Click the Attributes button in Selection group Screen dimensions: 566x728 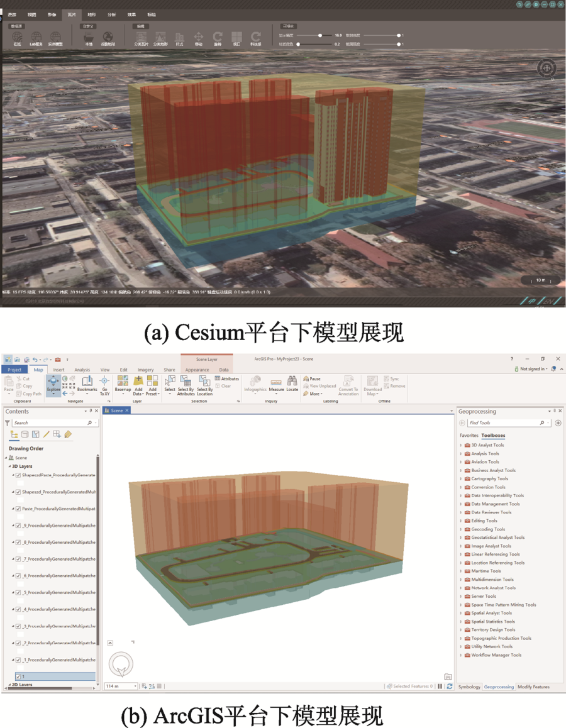(226, 379)
